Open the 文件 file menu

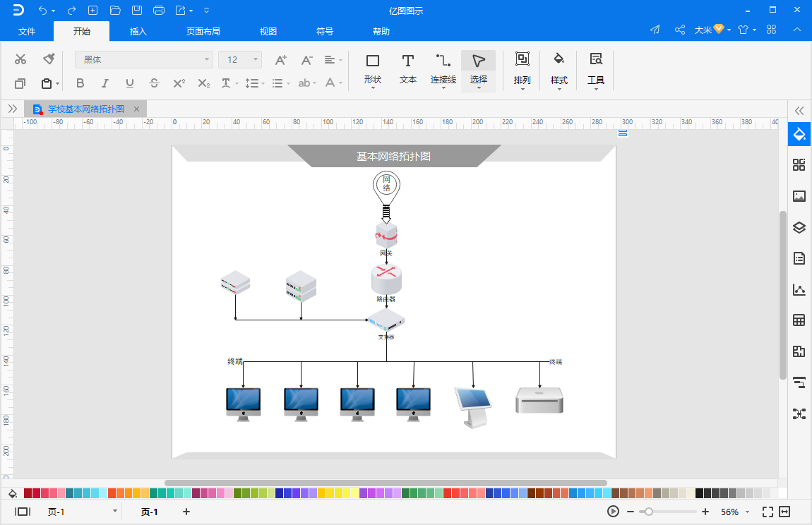[x=27, y=31]
